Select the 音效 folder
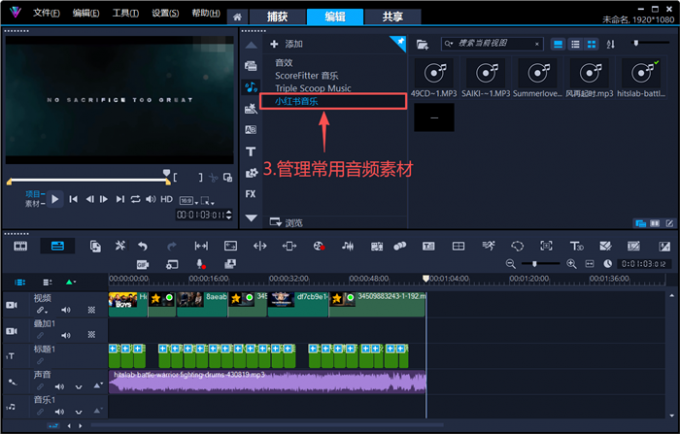Image resolution: width=680 pixels, height=434 pixels. coord(284,63)
